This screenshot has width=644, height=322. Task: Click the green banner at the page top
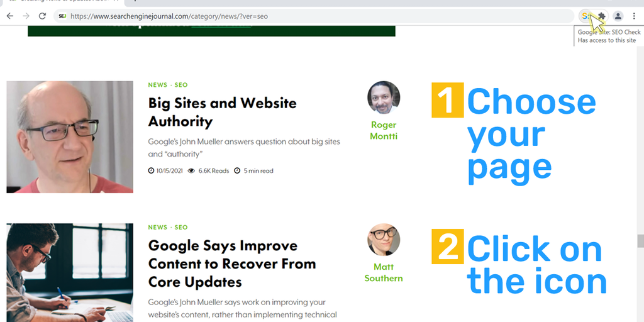pyautogui.click(x=211, y=31)
